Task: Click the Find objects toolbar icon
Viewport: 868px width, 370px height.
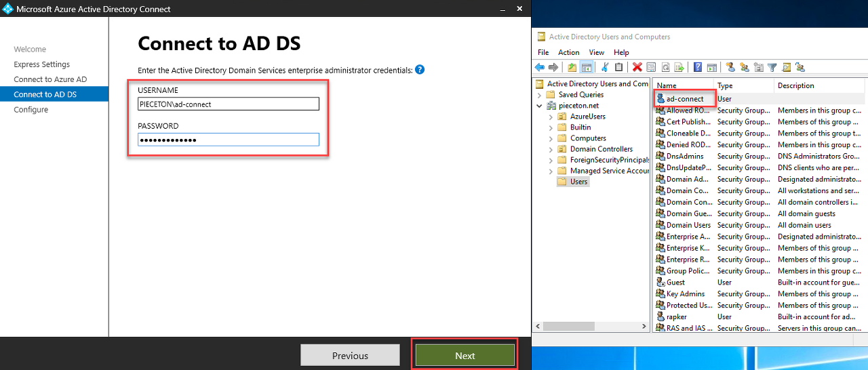Action: point(787,67)
